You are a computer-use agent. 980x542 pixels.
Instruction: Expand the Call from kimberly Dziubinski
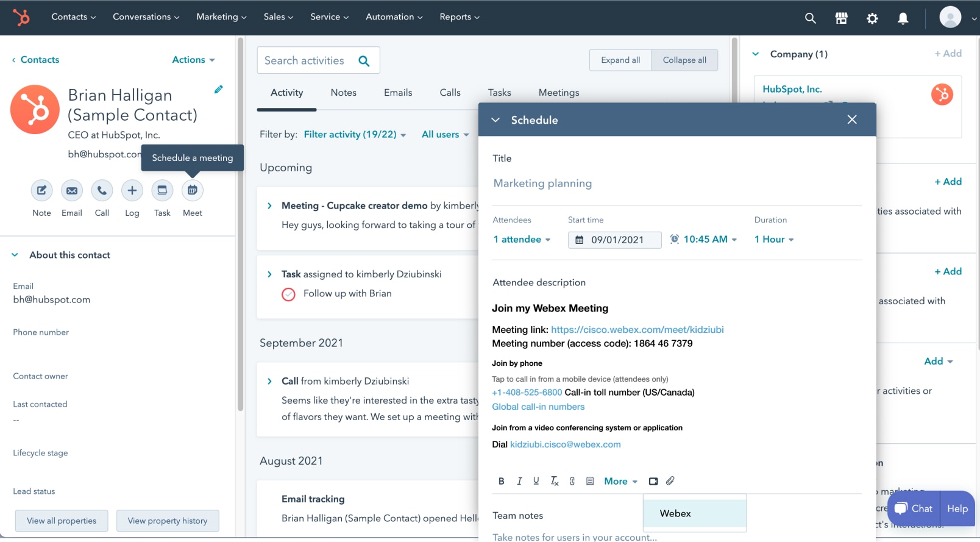point(269,381)
